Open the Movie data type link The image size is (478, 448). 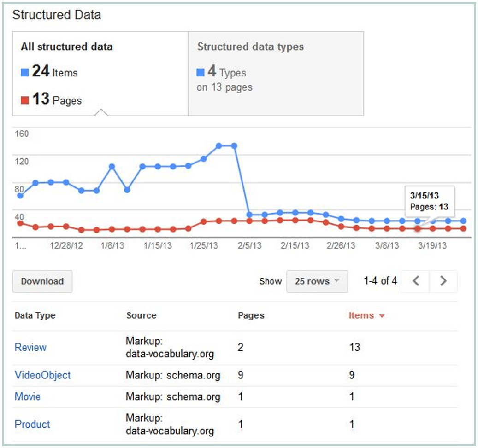pyautogui.click(x=28, y=396)
